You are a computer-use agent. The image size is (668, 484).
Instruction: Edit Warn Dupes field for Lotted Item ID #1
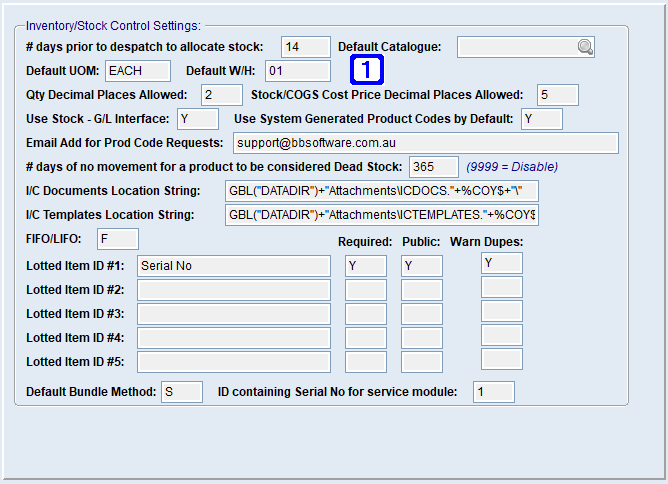[x=502, y=263]
